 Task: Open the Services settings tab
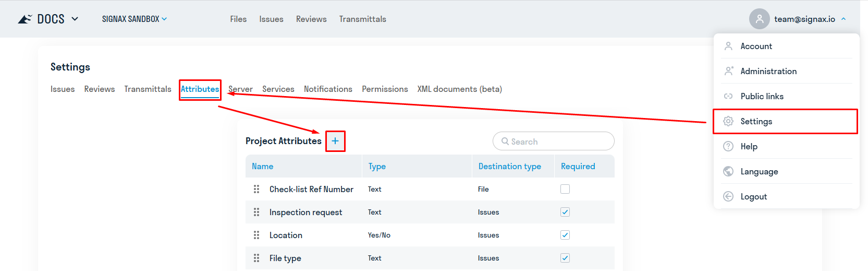278,89
